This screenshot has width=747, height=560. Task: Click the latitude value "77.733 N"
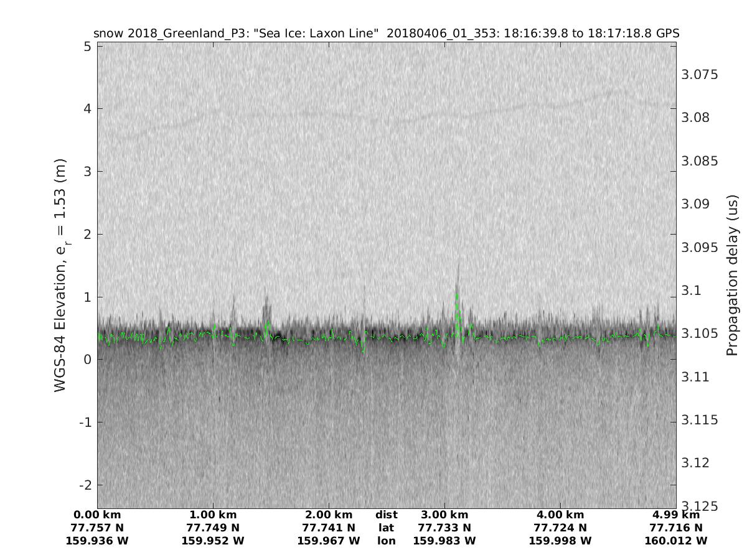tap(444, 528)
